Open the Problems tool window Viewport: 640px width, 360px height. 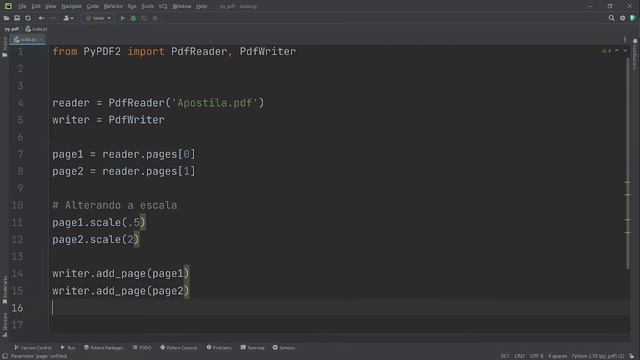click(x=219, y=348)
